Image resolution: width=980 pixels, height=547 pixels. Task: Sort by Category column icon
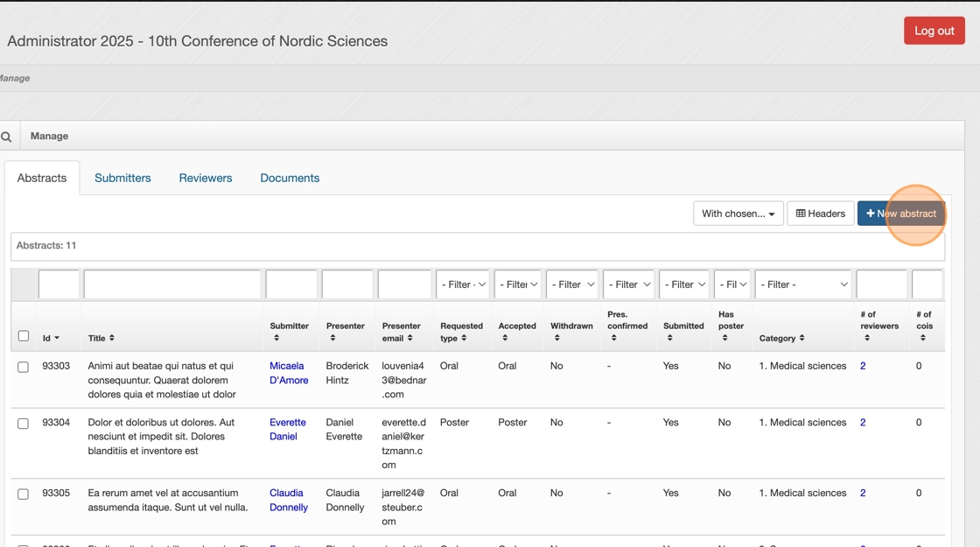(801, 338)
